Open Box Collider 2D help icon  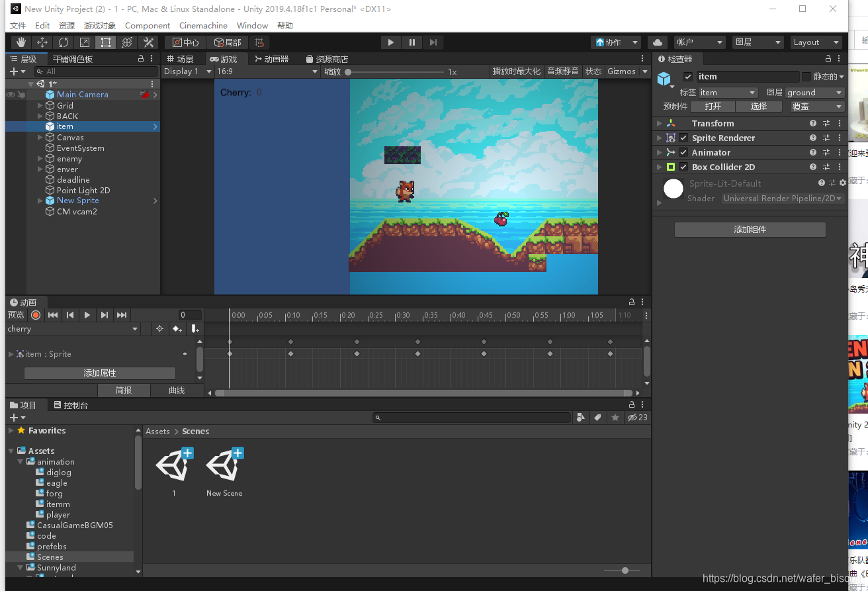(813, 167)
